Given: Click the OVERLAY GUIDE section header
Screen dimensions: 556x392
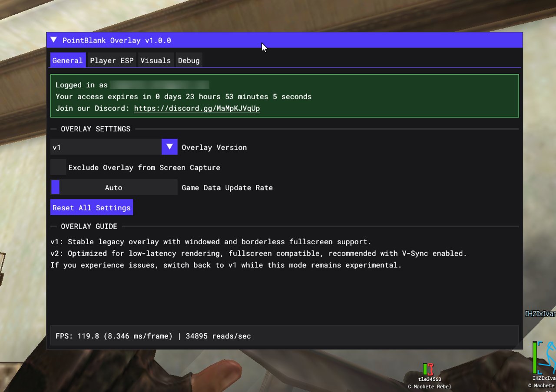Looking at the screenshot, I should point(89,226).
